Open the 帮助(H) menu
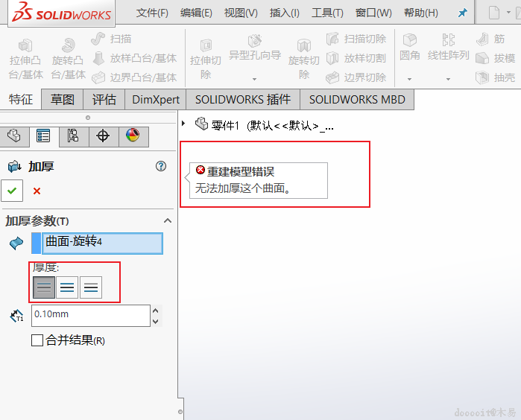The image size is (521, 420). tap(421, 13)
